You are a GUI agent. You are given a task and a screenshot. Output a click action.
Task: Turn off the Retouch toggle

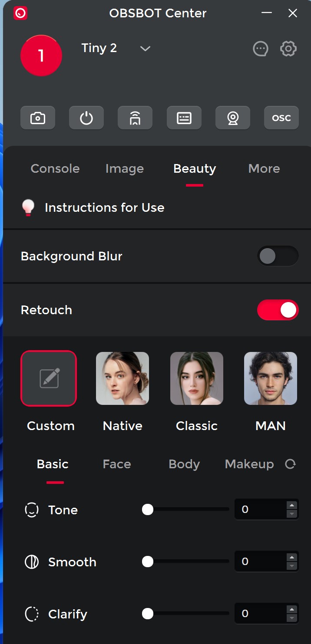coord(278,310)
